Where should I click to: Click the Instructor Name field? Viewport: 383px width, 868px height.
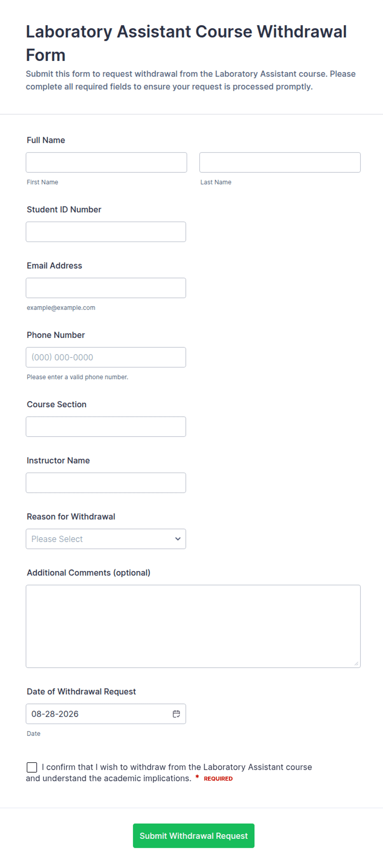[106, 483]
